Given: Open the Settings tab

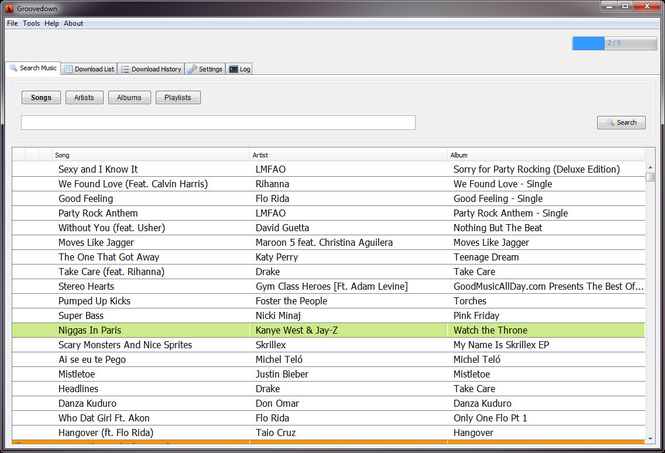Looking at the screenshot, I should pyautogui.click(x=205, y=69).
